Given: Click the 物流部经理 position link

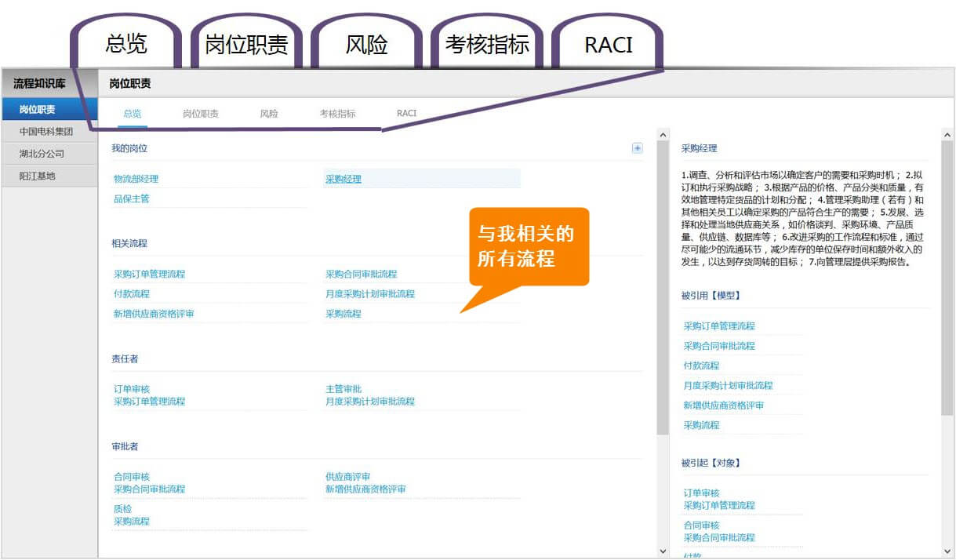Looking at the screenshot, I should point(136,179).
